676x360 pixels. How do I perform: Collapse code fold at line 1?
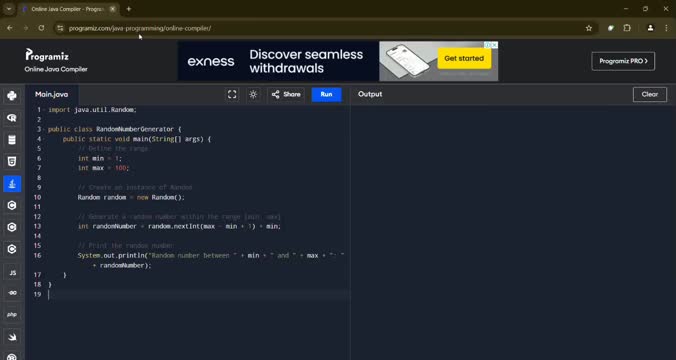pos(44,110)
